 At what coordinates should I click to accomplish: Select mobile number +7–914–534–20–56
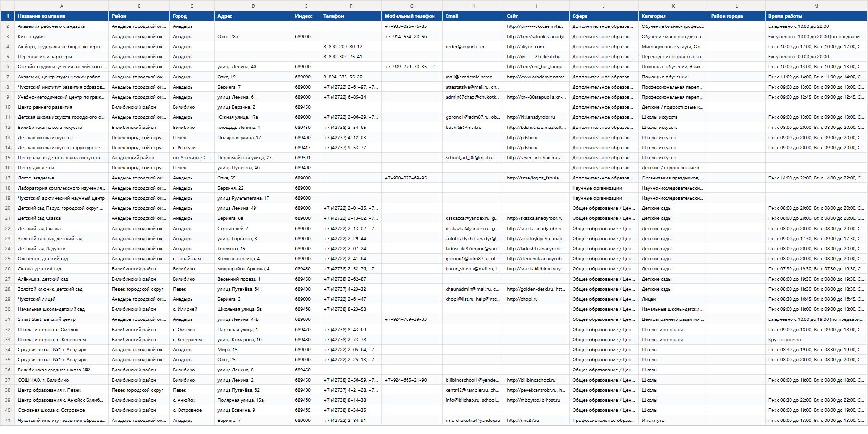coord(412,37)
